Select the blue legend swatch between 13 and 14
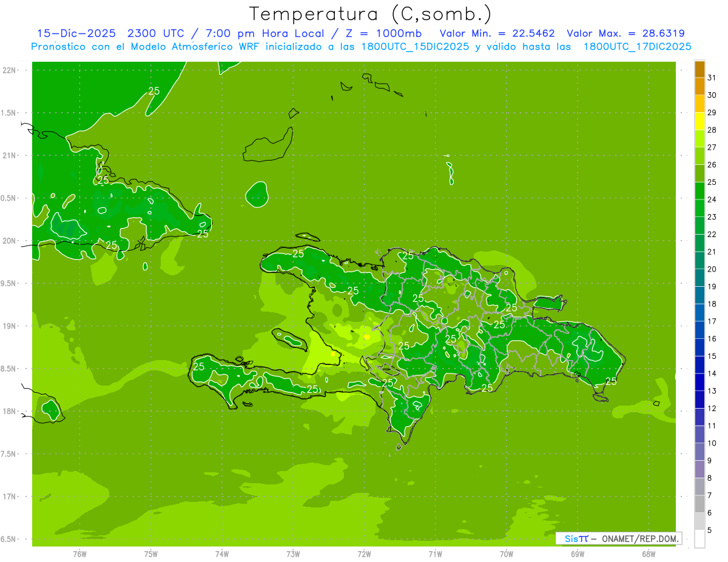The image size is (728, 562). pyautogui.click(x=699, y=382)
